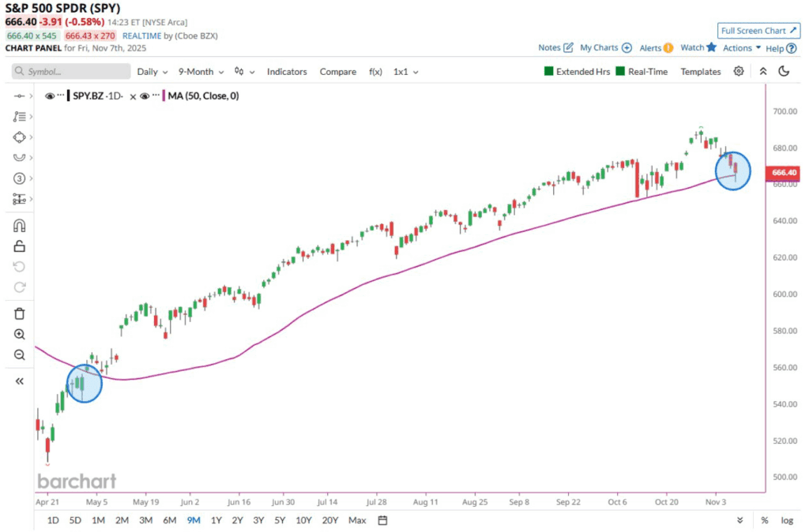Screen dimensions: 809x532
Task: Open the Notes link
Action: (555, 47)
